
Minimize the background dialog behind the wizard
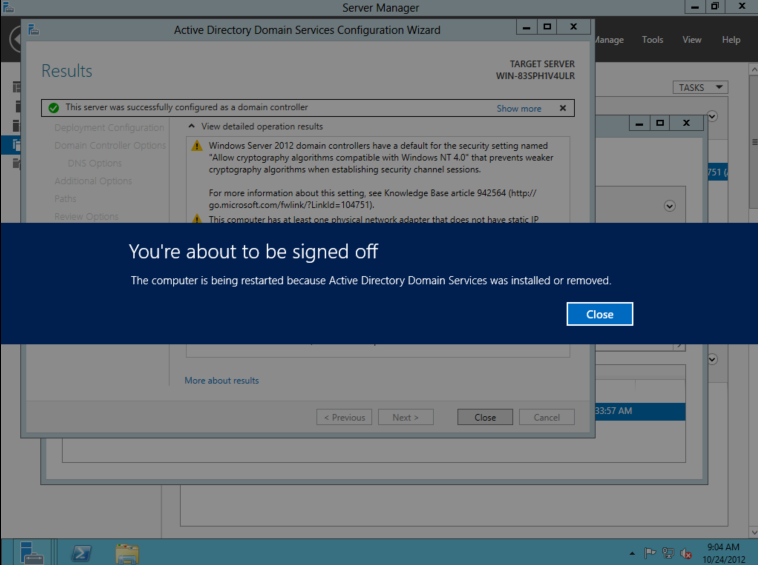[x=639, y=123]
